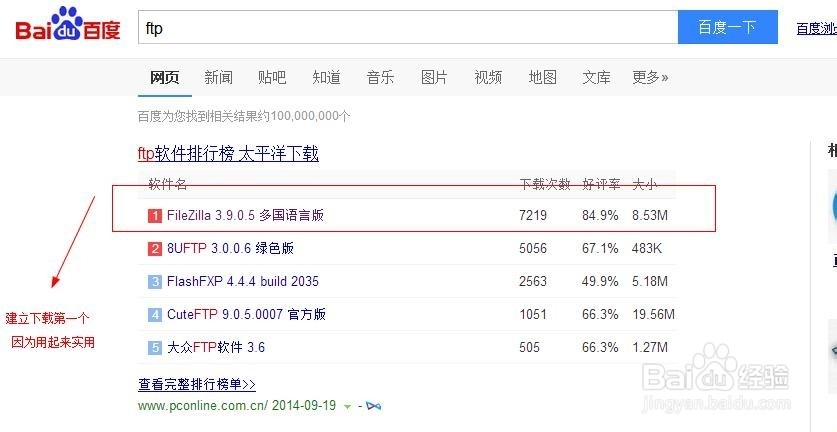Click the 百度一下 search button
837x432 pixels.
[x=728, y=27]
